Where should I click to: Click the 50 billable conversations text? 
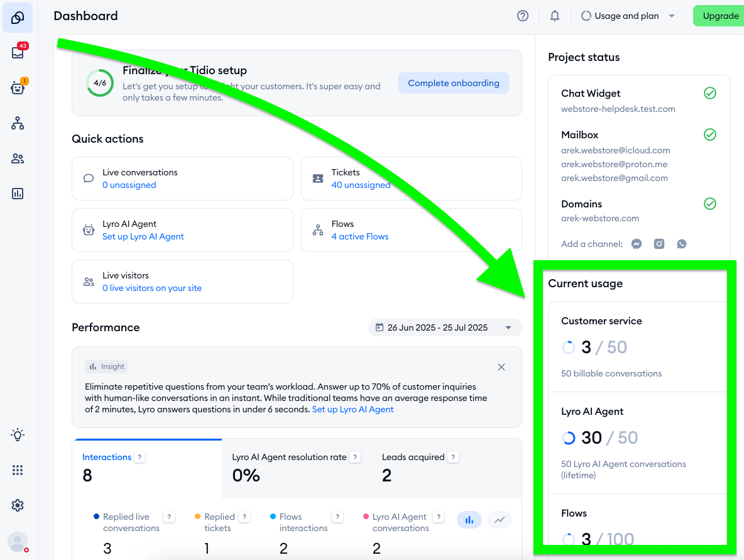click(x=611, y=373)
